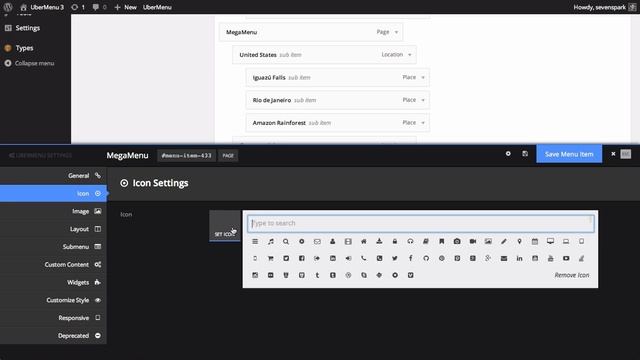The height and width of the screenshot is (360, 640).
Task: Expand the MegaMenu page item arrow
Action: pos(396,32)
